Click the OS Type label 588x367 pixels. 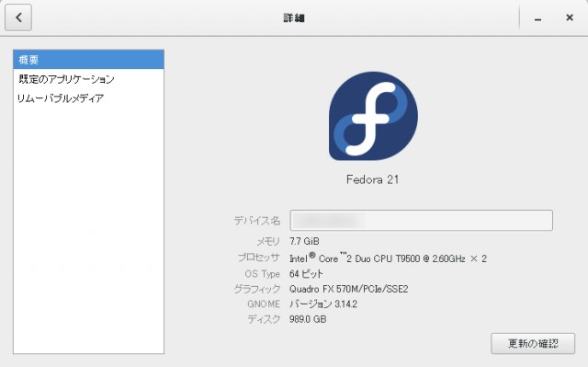coord(263,274)
